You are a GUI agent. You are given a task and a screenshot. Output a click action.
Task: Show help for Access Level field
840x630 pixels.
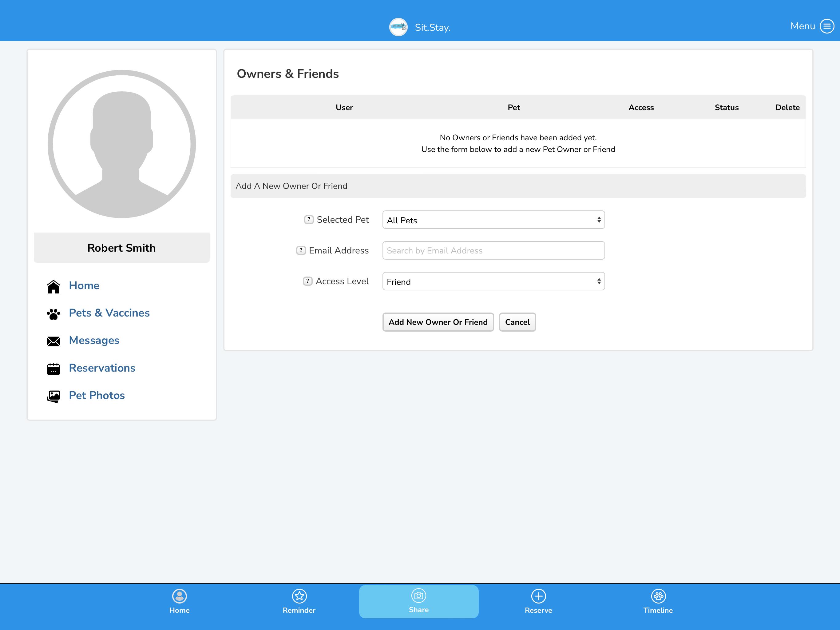pyautogui.click(x=307, y=281)
